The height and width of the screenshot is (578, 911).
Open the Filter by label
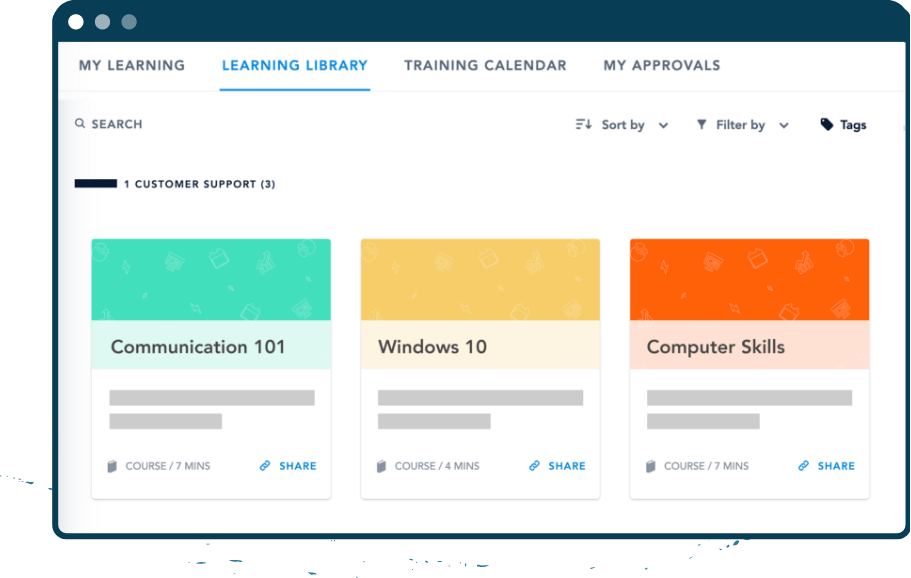click(740, 125)
